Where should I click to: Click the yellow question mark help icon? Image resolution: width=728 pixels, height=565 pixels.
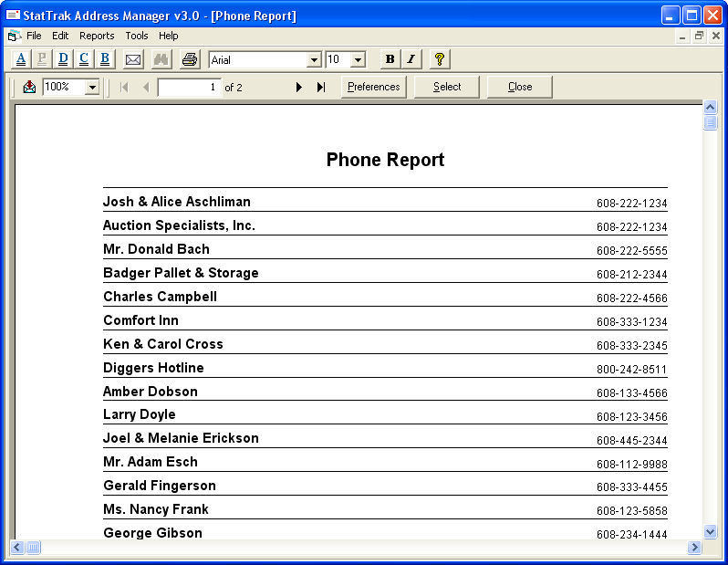point(439,59)
